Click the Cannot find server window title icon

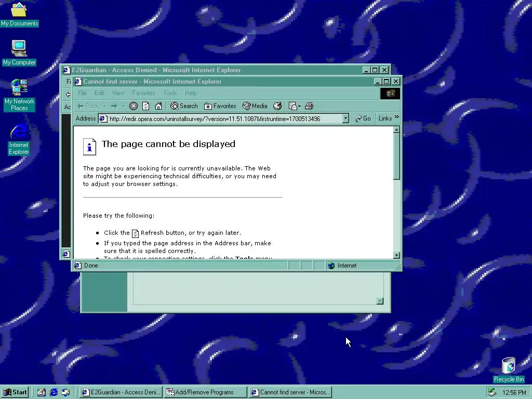tap(78, 82)
